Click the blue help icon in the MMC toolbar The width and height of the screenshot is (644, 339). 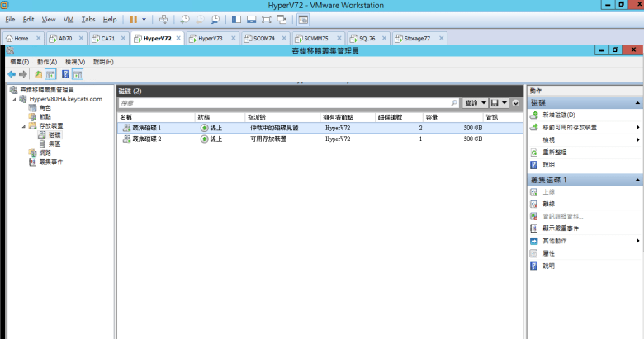(x=64, y=74)
